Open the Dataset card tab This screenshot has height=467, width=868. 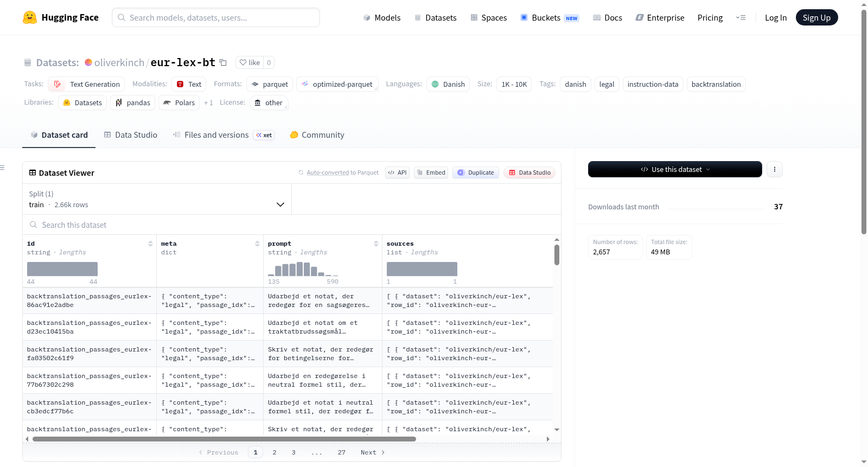pyautogui.click(x=59, y=135)
